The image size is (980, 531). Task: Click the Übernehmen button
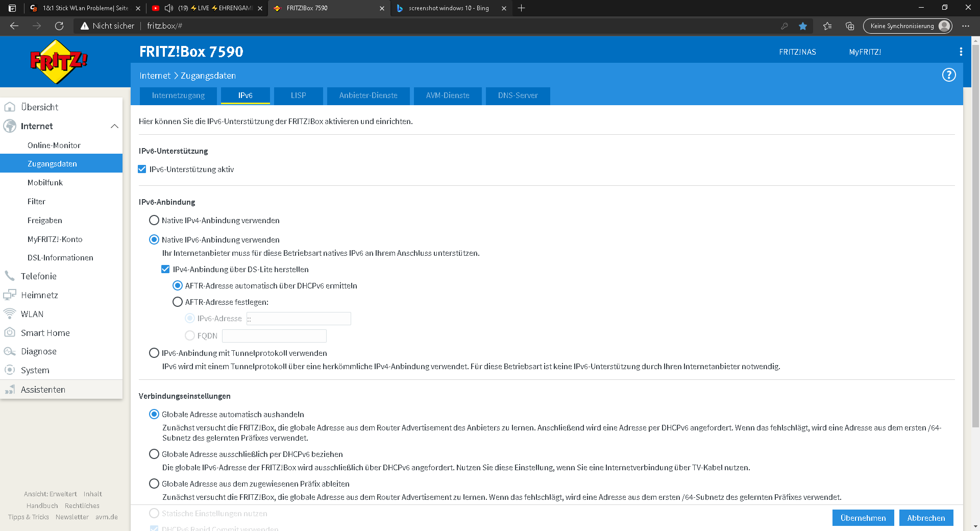[x=863, y=518]
